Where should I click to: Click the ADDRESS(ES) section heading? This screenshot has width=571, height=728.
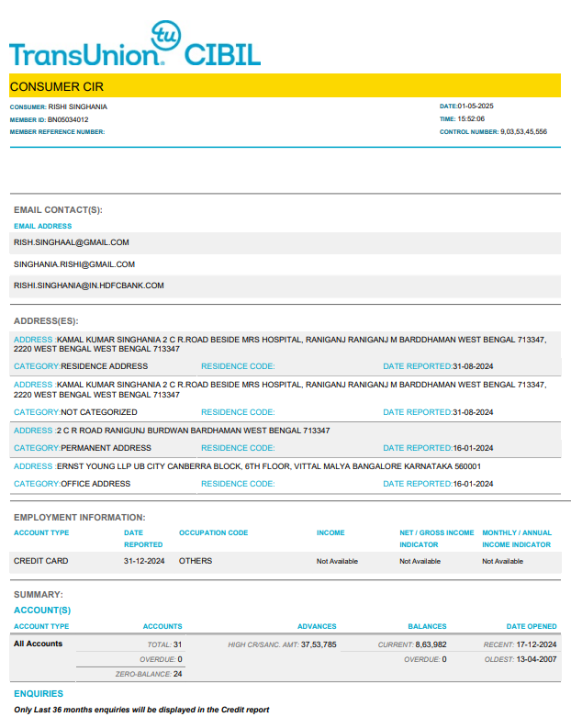46,320
